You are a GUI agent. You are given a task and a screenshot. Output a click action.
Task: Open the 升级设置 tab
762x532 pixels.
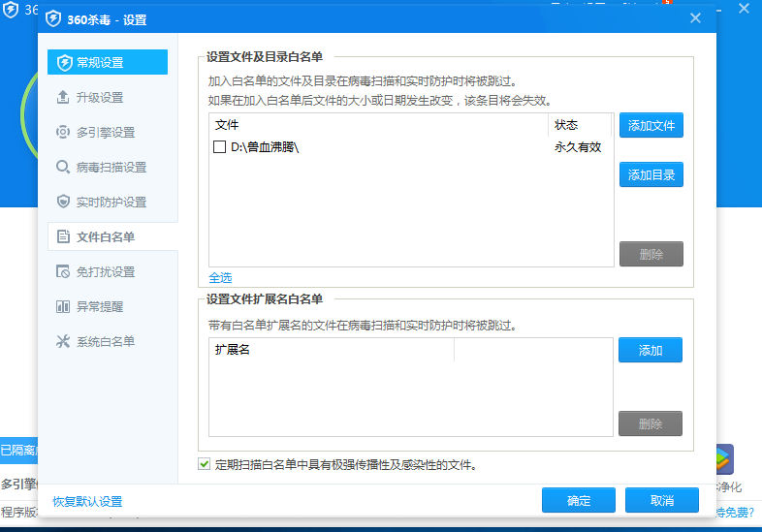coord(100,98)
